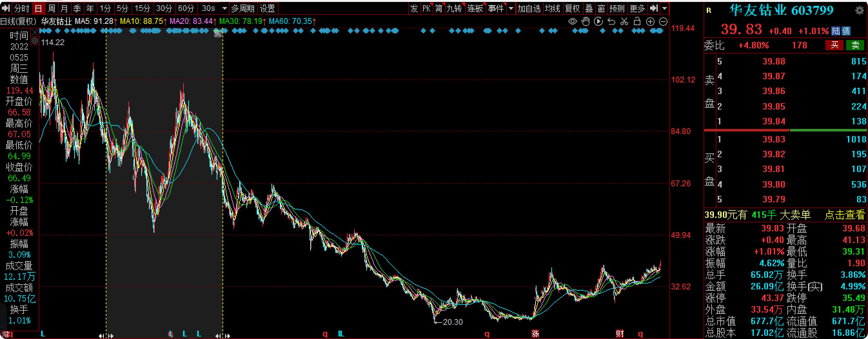Screen dimensions: 868x339
Task: Click the 涨 event marker on timeline
Action: coord(536,334)
